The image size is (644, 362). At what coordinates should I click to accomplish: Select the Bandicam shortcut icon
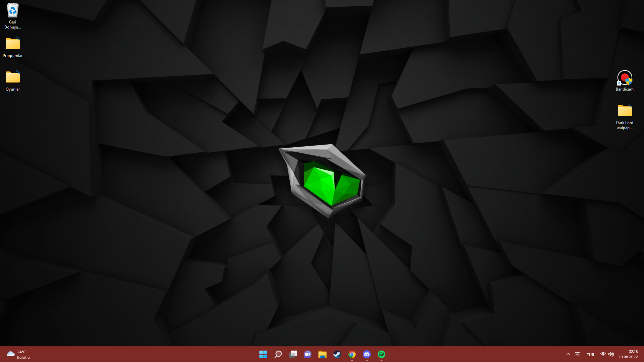click(x=625, y=77)
